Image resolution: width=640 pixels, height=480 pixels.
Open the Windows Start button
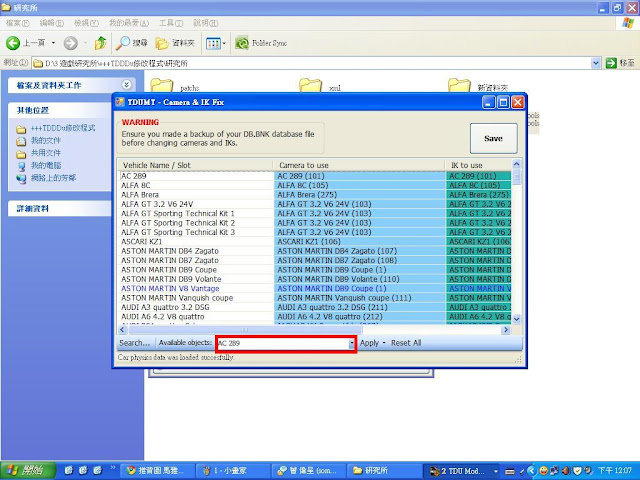(27, 471)
